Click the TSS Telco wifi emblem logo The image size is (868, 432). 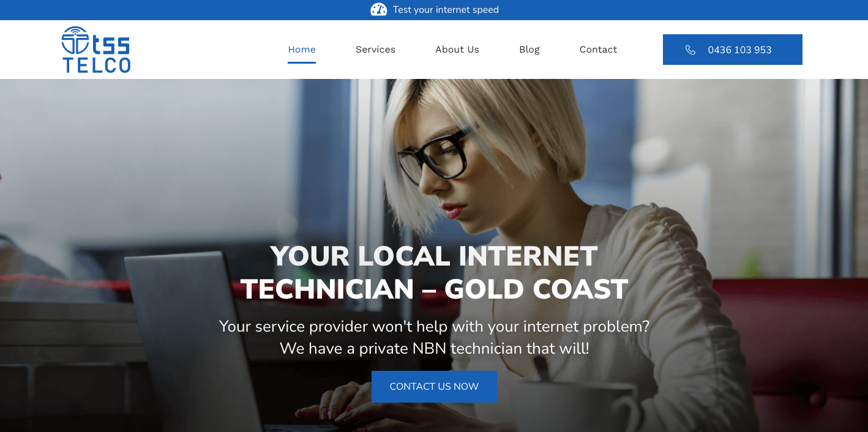[75, 40]
